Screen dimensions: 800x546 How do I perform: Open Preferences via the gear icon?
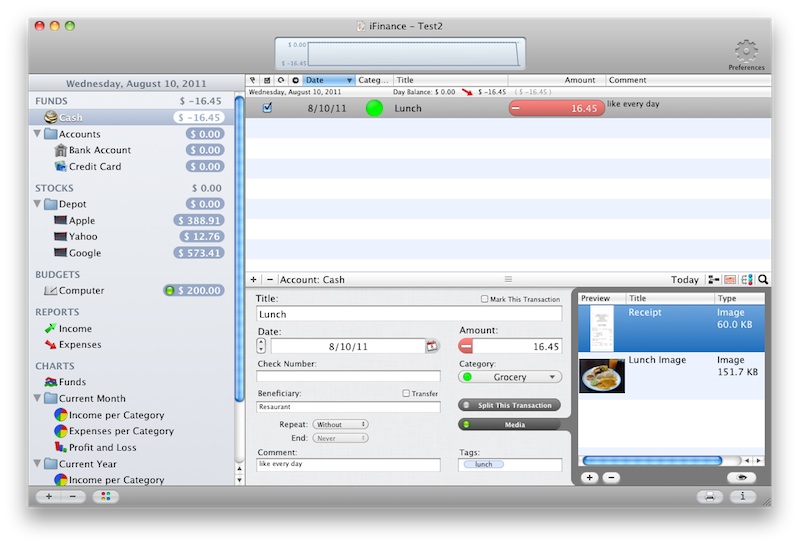(746, 51)
